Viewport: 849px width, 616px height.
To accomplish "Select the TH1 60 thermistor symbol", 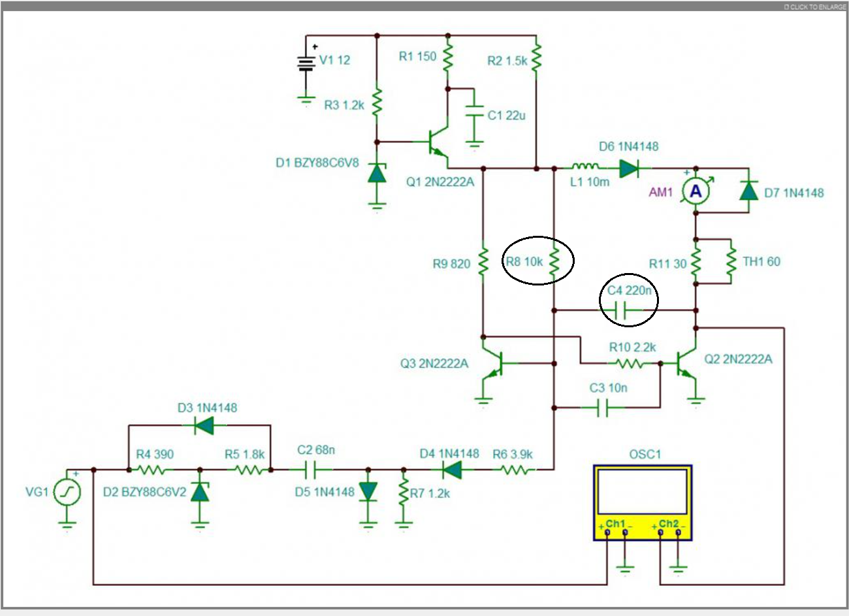I will [731, 261].
